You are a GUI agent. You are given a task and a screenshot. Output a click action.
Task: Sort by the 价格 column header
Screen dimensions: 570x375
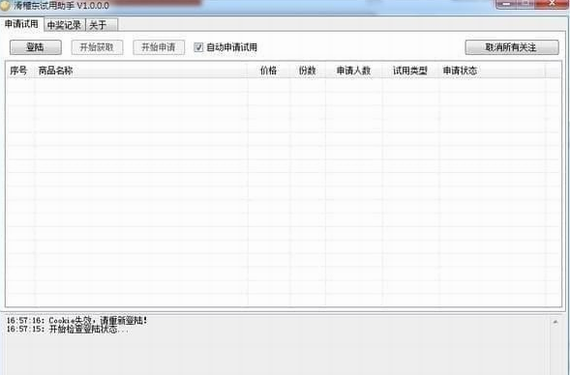(x=269, y=70)
